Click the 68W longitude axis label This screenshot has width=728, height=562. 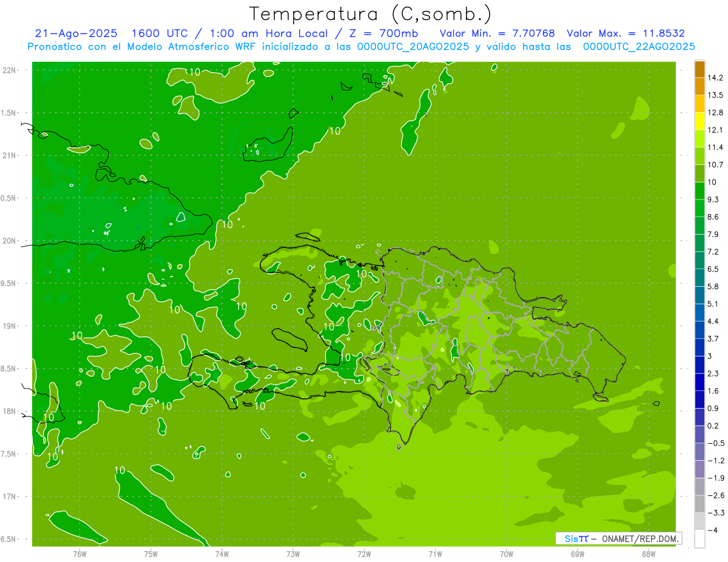click(x=649, y=554)
